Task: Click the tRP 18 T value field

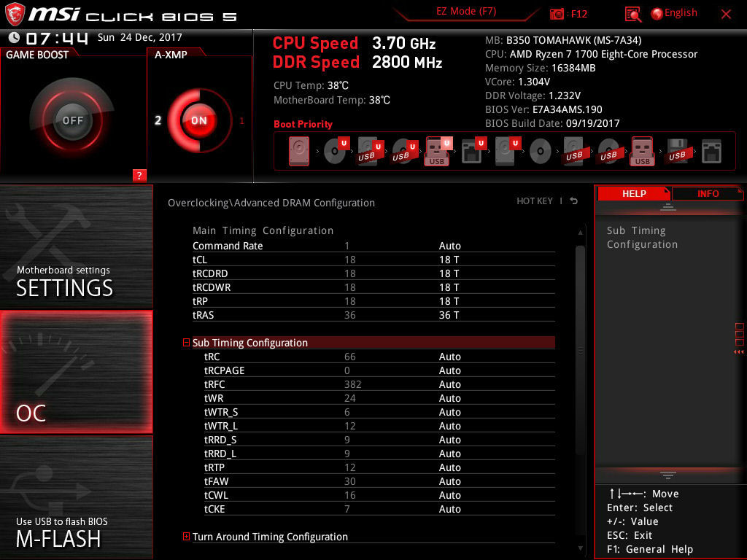Action: pos(449,301)
